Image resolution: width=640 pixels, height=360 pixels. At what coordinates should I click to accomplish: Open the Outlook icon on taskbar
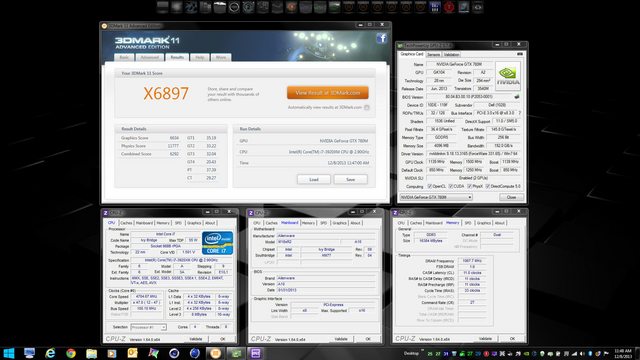click(x=133, y=353)
